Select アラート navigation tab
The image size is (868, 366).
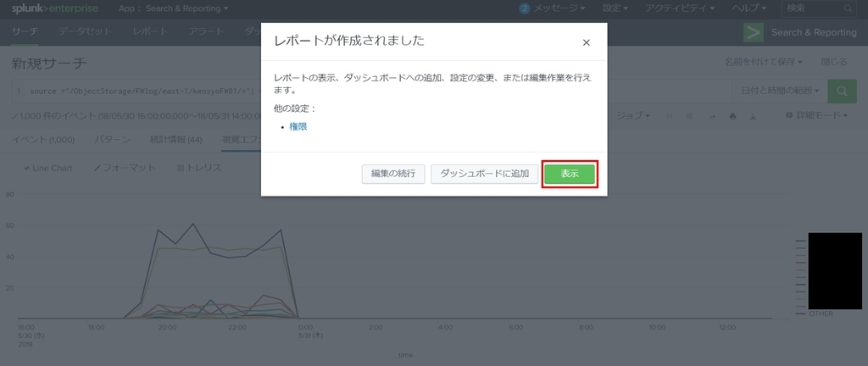coord(206,31)
